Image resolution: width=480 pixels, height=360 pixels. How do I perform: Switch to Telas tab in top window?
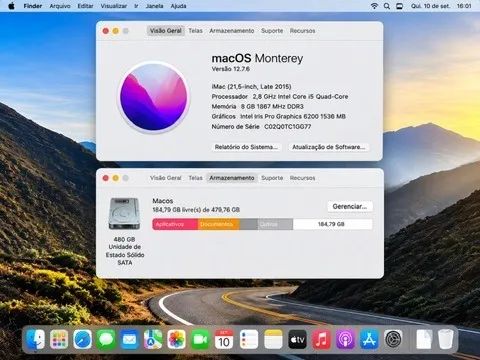pyautogui.click(x=195, y=31)
